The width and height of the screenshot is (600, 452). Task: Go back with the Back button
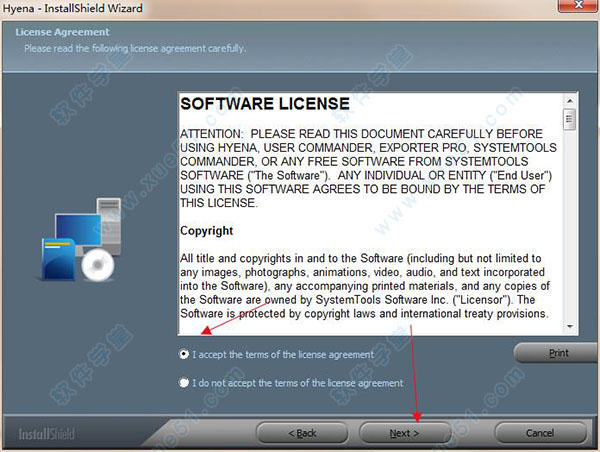coord(300,433)
